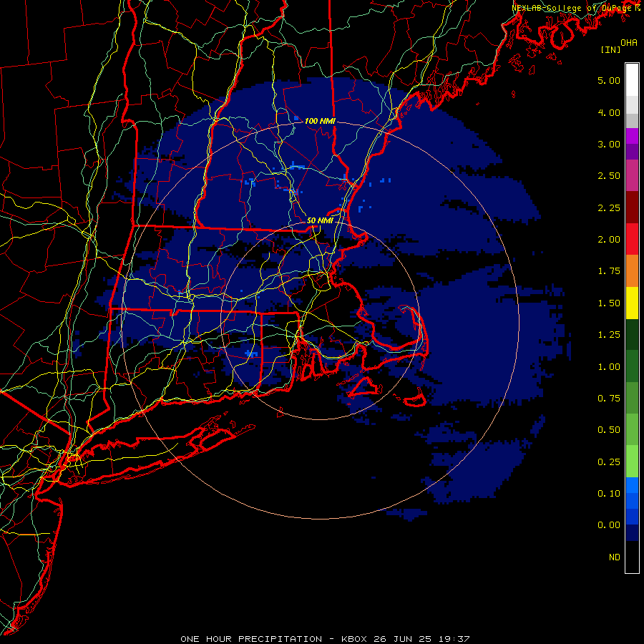Viewport: 644px width, 644px height.
Task: Click the bright red 2.00 legend swatch
Action: (632, 239)
